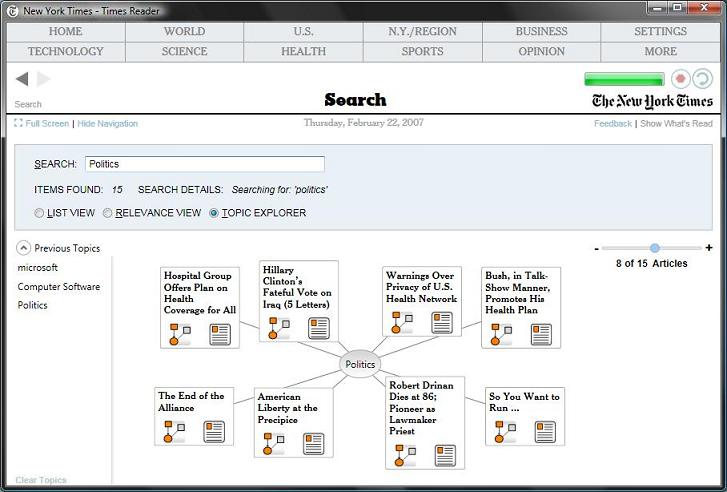Image resolution: width=727 pixels, height=492 pixels.
Task: Explore topics icon on Robert Drinan card
Action: coord(405,455)
